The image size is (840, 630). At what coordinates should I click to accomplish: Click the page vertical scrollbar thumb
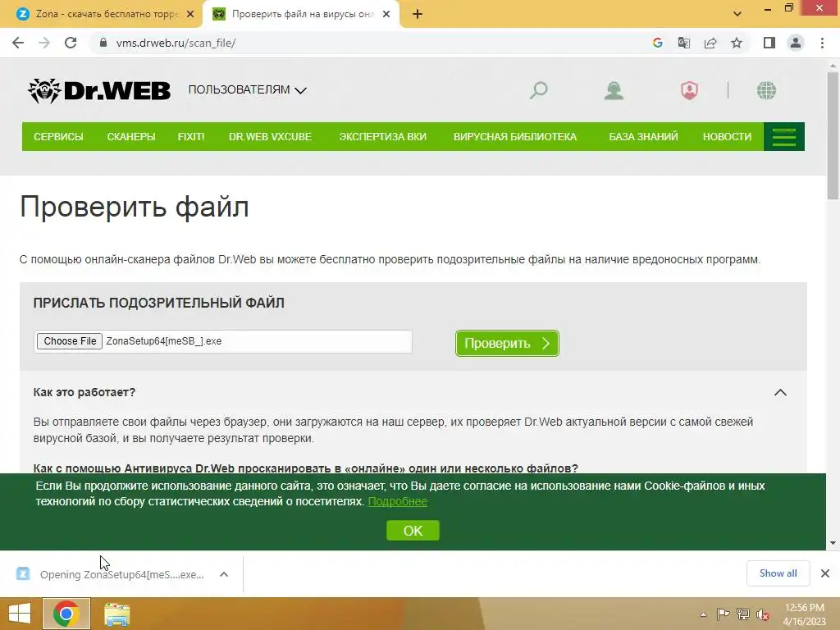click(x=833, y=137)
